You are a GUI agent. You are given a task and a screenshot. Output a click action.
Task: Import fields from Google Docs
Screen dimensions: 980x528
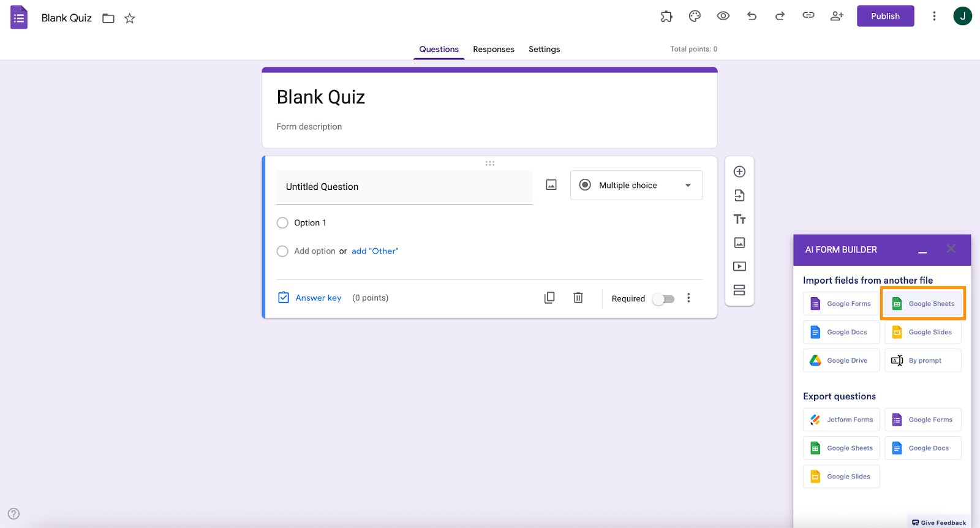(x=842, y=332)
